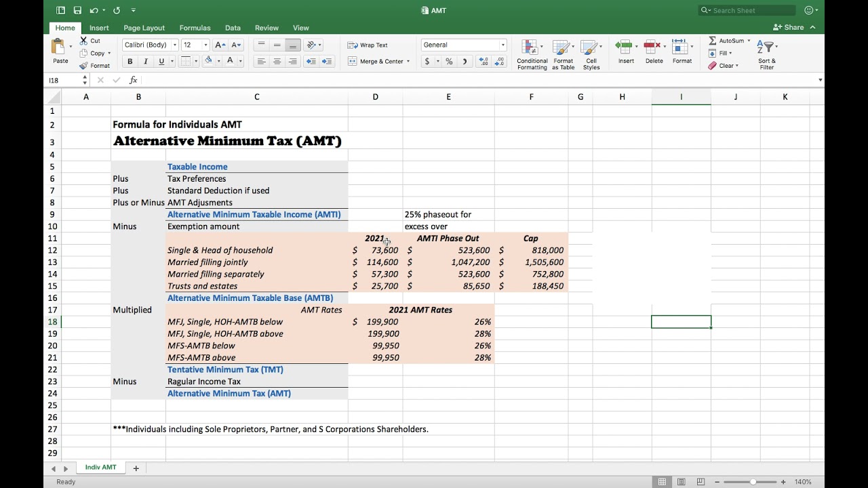
Task: Click the Sort & Filter button
Action: 767,54
